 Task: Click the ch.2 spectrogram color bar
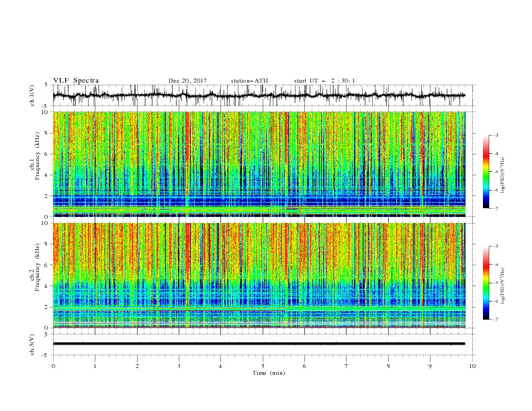(486, 283)
